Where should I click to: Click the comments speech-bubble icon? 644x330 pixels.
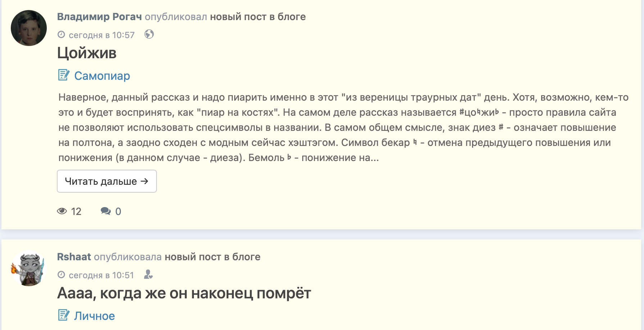(x=106, y=211)
